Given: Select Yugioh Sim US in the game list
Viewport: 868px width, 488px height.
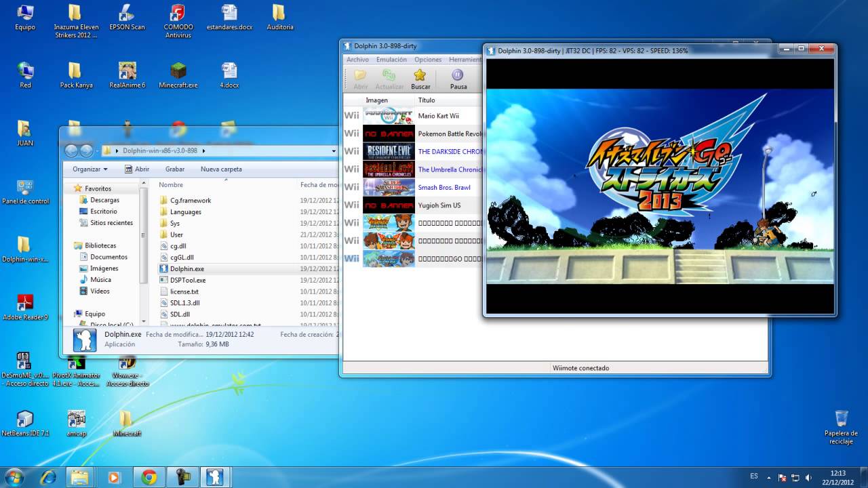Looking at the screenshot, I should [x=412, y=205].
